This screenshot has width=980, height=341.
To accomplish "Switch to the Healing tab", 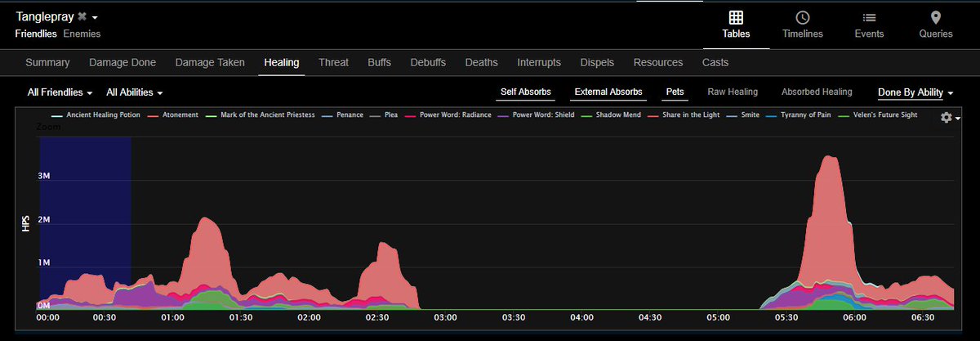I will [x=282, y=62].
